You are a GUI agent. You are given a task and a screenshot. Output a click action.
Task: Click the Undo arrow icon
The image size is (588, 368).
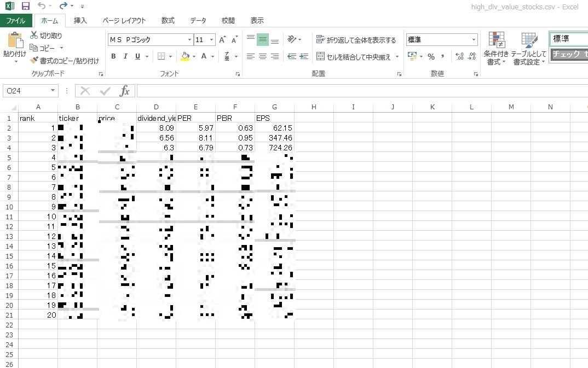pos(42,5)
